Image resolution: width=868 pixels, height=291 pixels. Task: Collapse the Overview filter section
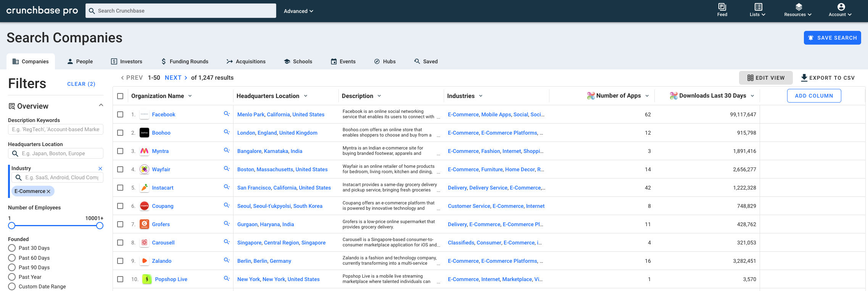(x=101, y=105)
